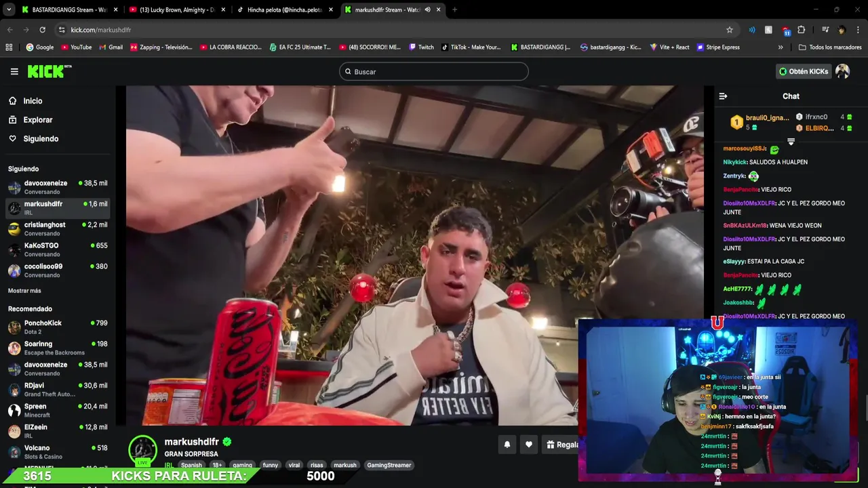Open the Apps grid in bookmarks bar
This screenshot has height=488, width=868.
click(x=9, y=47)
